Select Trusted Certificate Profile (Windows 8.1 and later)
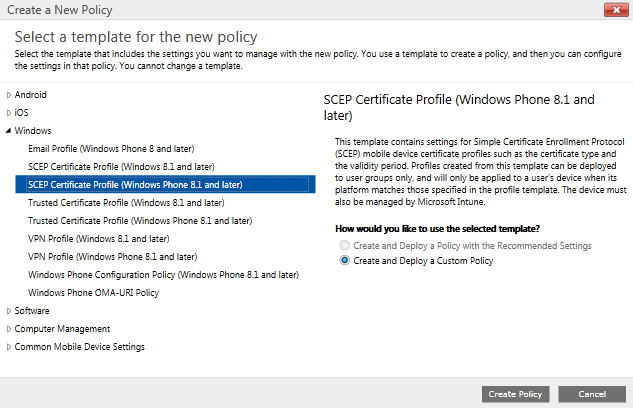The width and height of the screenshot is (633, 408). tap(126, 203)
